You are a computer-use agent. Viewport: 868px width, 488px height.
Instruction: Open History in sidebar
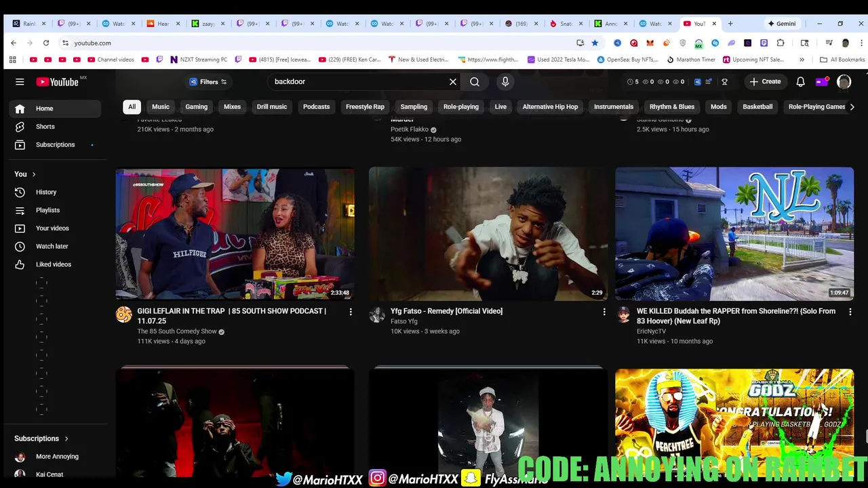click(x=56, y=192)
